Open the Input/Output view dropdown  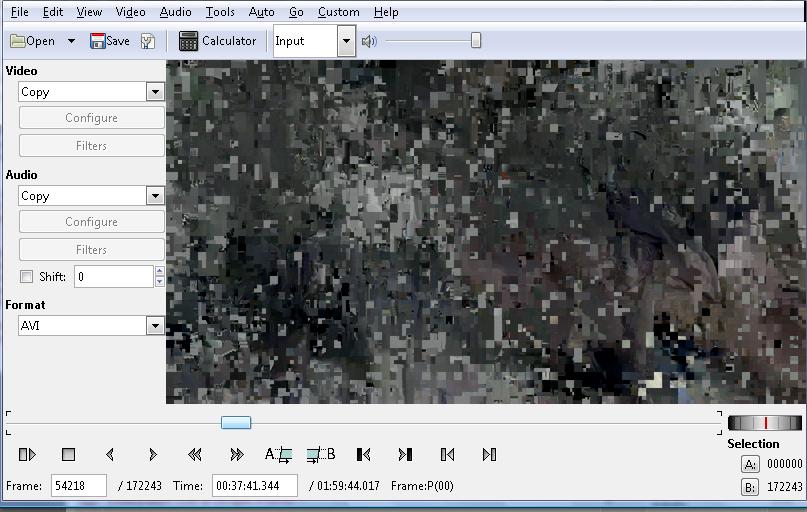pos(346,41)
